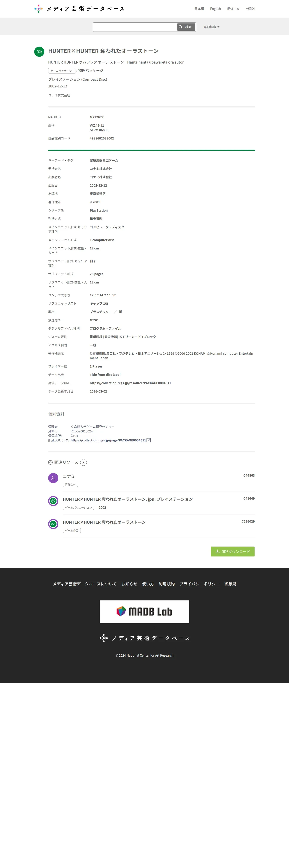289x868 pixels.
Task: Click series name PlayStation
Action: coord(99,211)
